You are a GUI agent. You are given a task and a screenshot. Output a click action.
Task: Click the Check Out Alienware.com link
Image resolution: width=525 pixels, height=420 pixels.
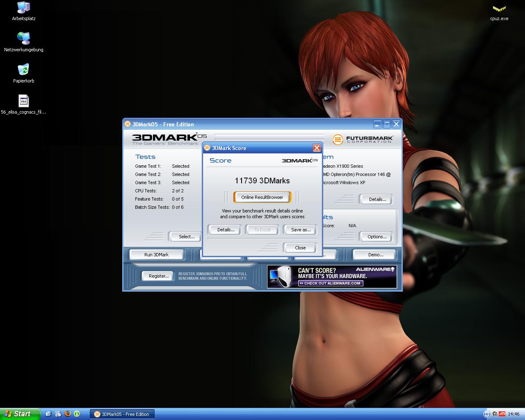pyautogui.click(x=331, y=283)
